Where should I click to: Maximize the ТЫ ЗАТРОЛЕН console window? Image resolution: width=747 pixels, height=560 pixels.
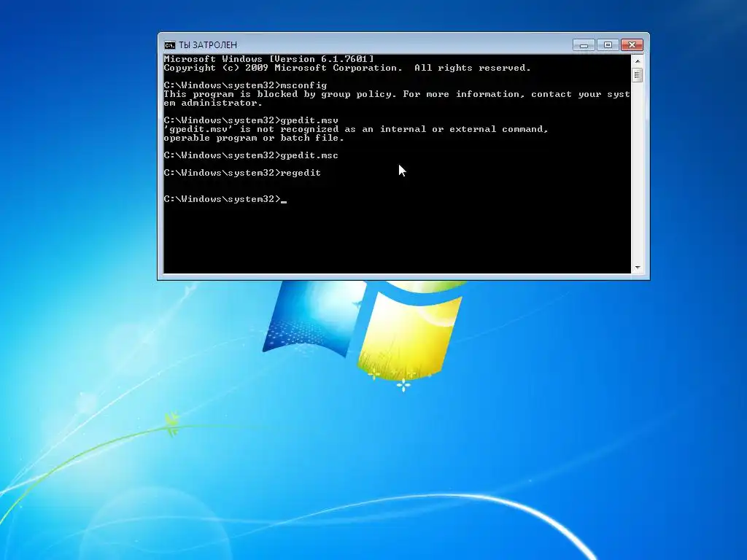pos(608,44)
